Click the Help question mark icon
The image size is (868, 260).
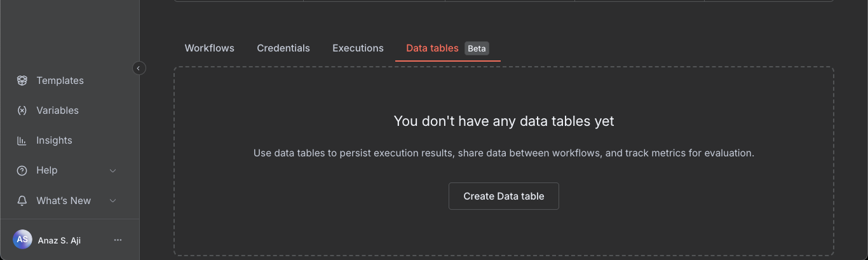coord(22,170)
